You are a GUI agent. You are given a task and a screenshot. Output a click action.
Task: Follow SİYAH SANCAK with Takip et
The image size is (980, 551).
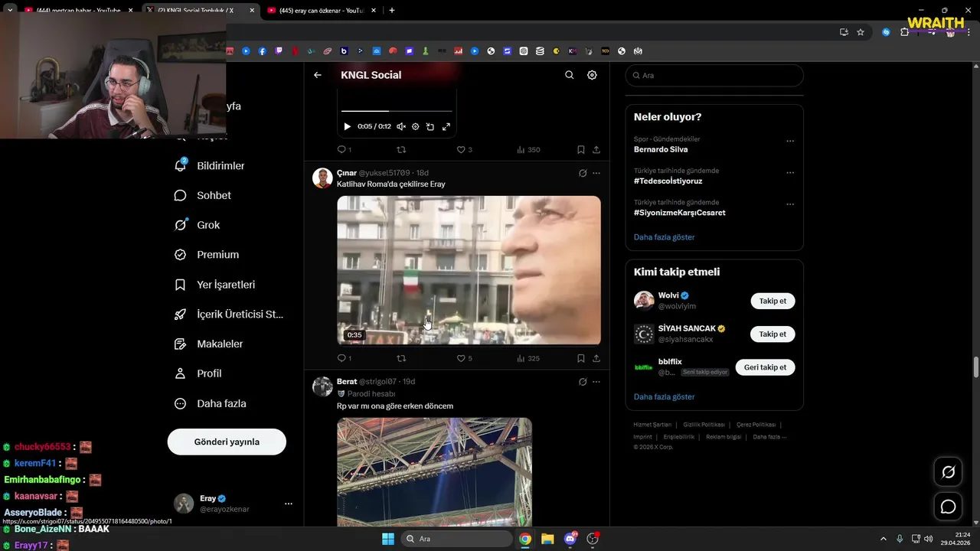tap(773, 334)
